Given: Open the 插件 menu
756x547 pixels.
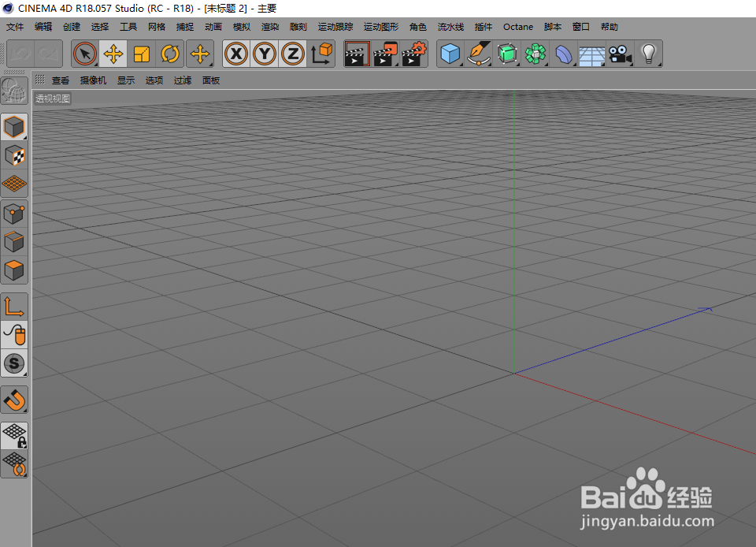Looking at the screenshot, I should tap(483, 27).
